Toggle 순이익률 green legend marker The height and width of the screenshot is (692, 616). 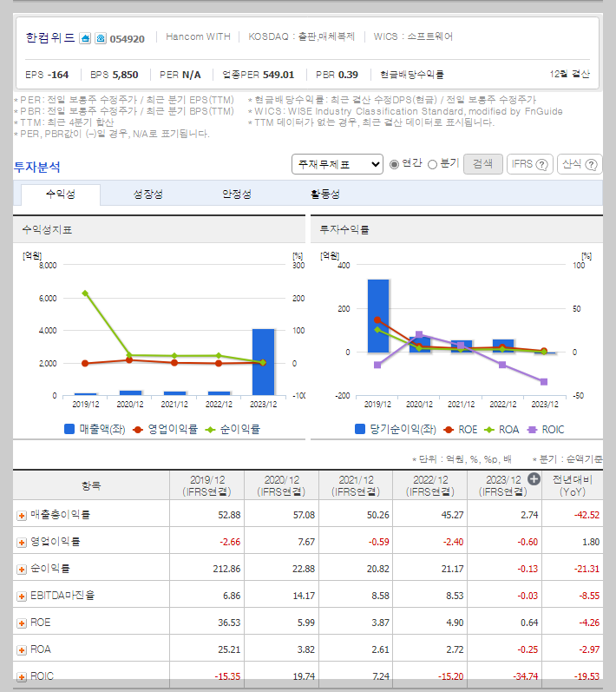(210, 430)
